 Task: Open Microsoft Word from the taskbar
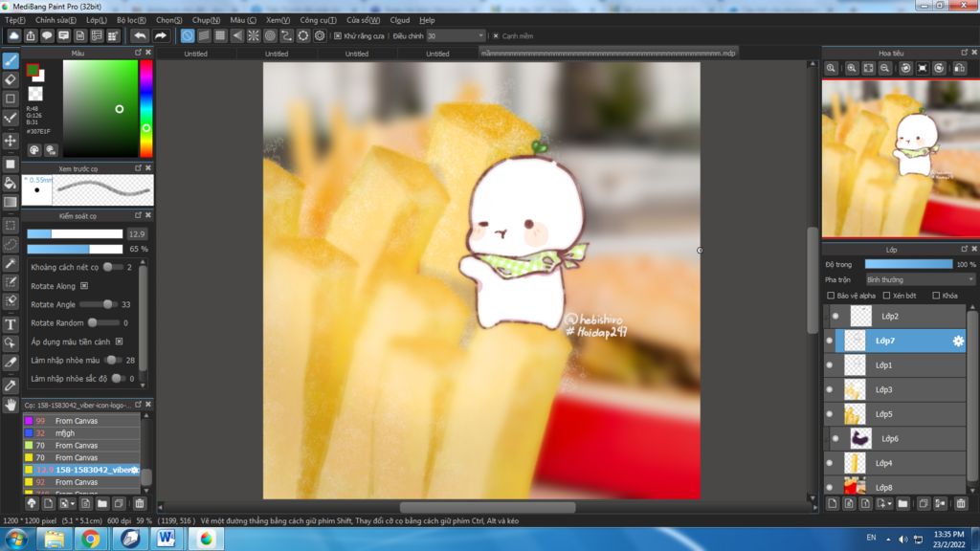(166, 539)
